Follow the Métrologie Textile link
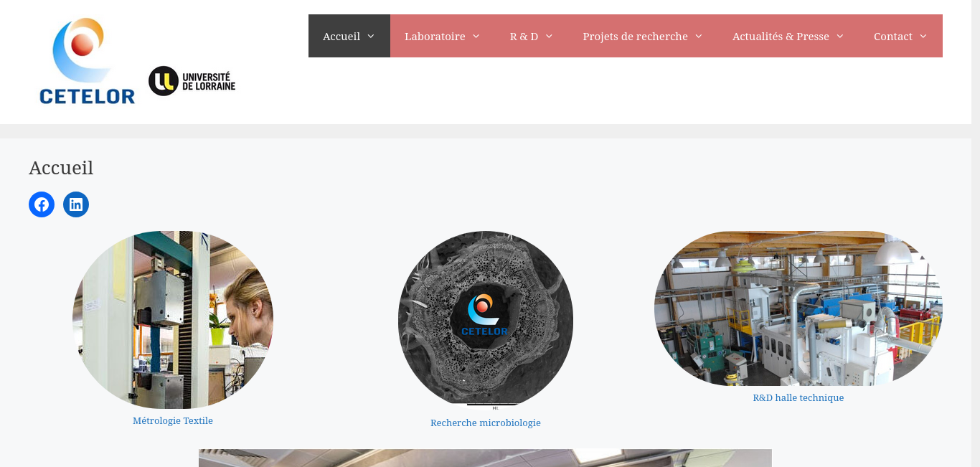The width and height of the screenshot is (980, 467). tap(173, 421)
